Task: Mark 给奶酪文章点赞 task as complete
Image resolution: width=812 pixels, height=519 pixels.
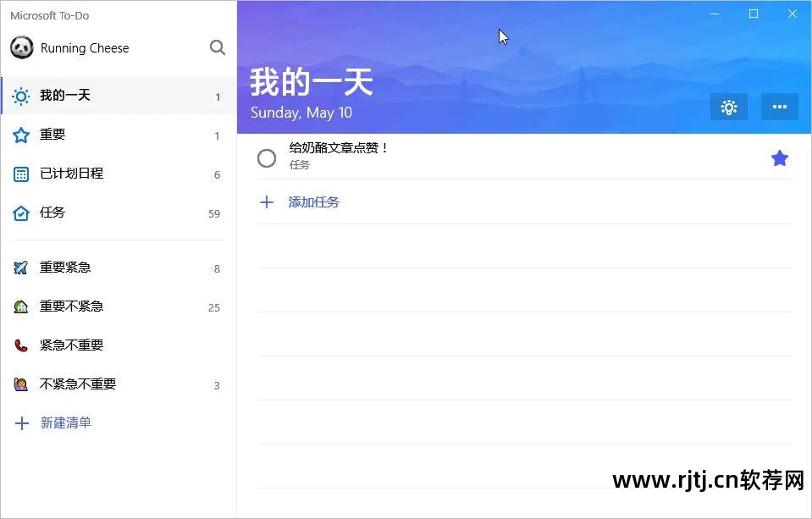Action: tap(267, 157)
